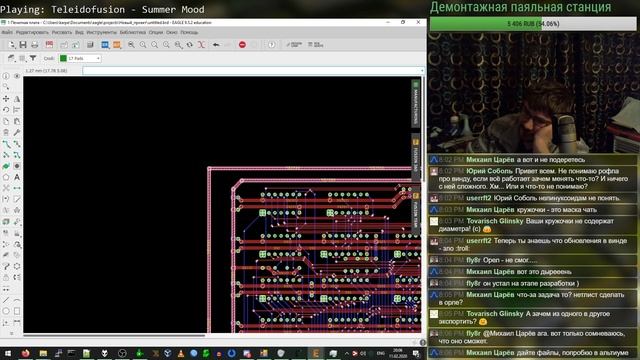Viewport: 640px width, 360px height.
Task: Click the red stop command icon
Action: point(242,44)
